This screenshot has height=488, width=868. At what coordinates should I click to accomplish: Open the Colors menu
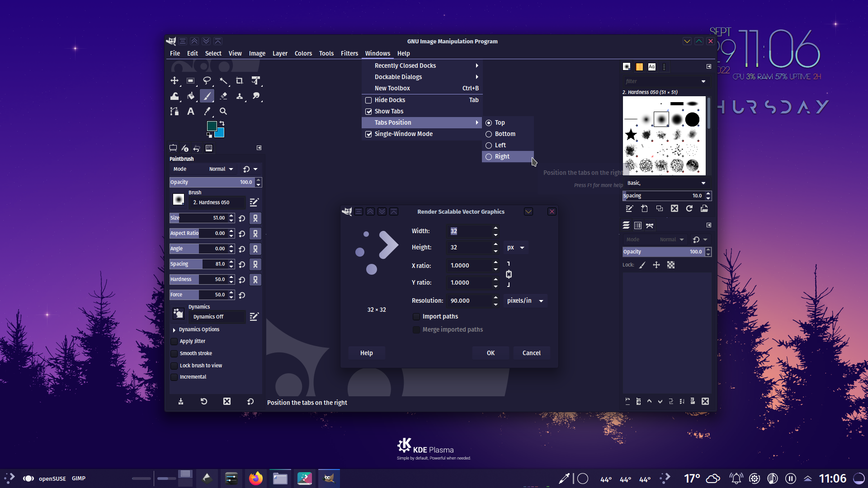coord(303,53)
